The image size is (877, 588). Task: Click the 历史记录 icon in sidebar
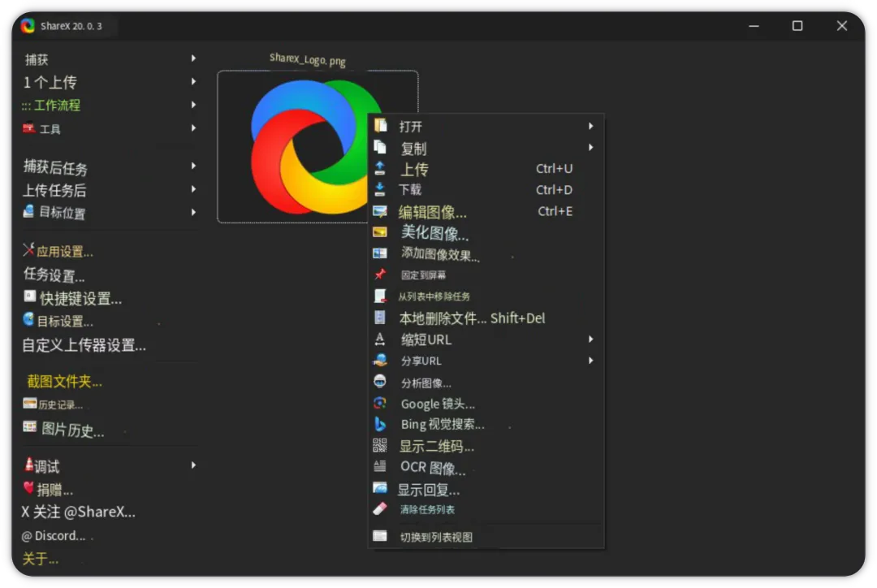point(30,403)
